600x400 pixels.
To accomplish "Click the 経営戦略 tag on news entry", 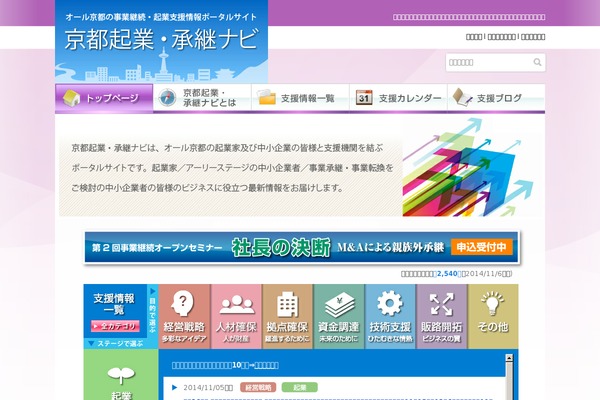I will tap(258, 387).
